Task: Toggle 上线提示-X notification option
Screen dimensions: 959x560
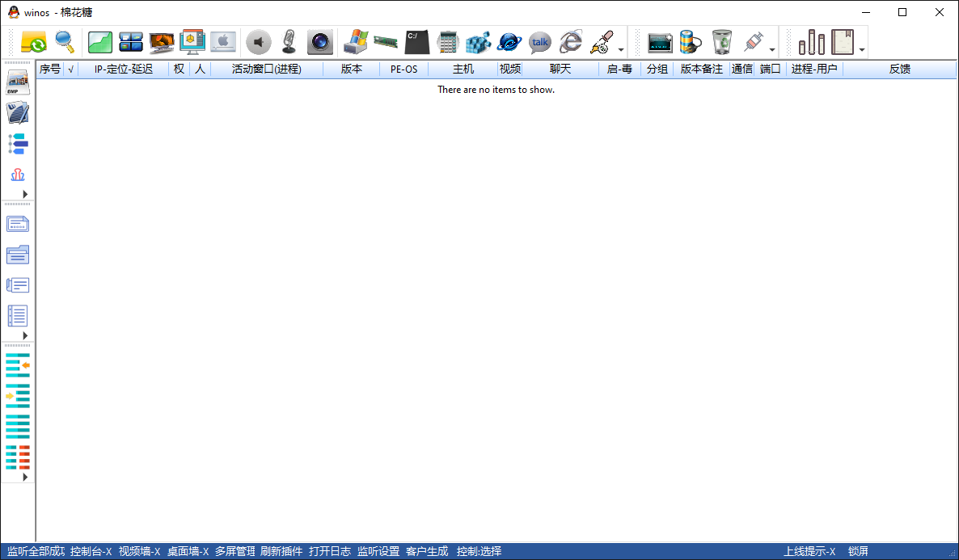Action: (809, 551)
